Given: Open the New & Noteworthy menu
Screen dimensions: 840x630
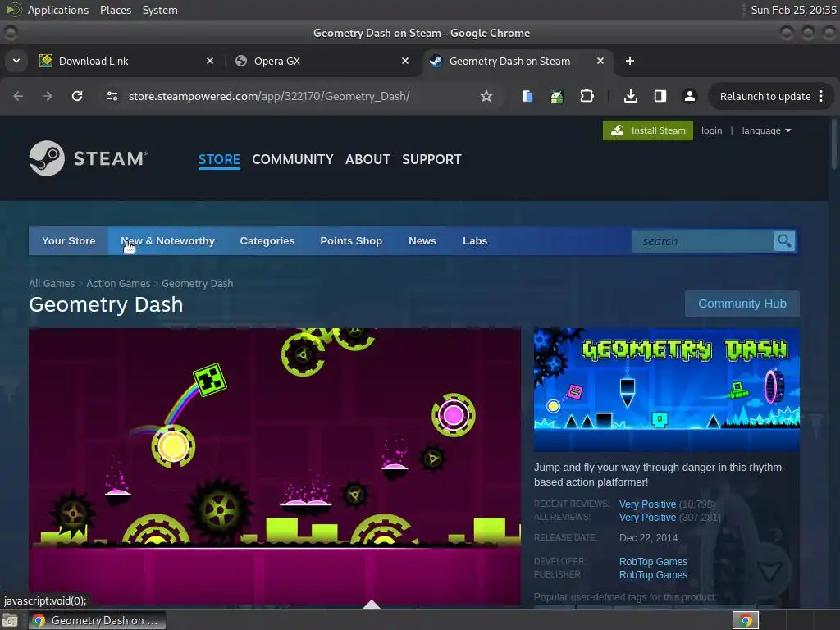Looking at the screenshot, I should click(167, 241).
